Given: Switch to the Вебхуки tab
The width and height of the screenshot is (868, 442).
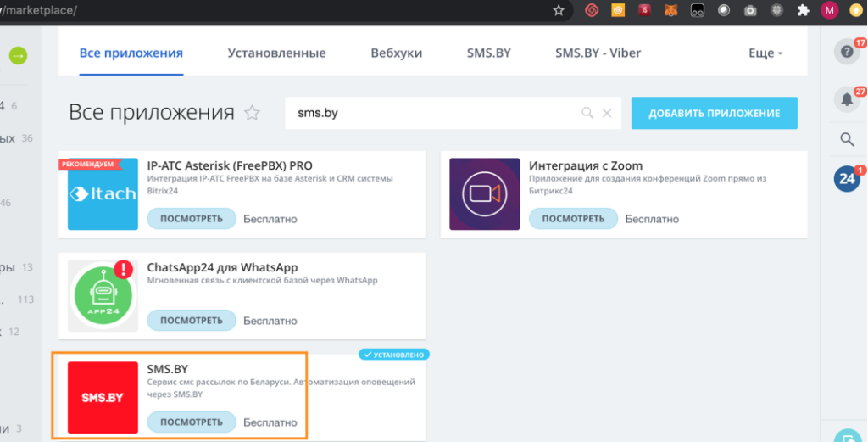Looking at the screenshot, I should click(x=397, y=53).
